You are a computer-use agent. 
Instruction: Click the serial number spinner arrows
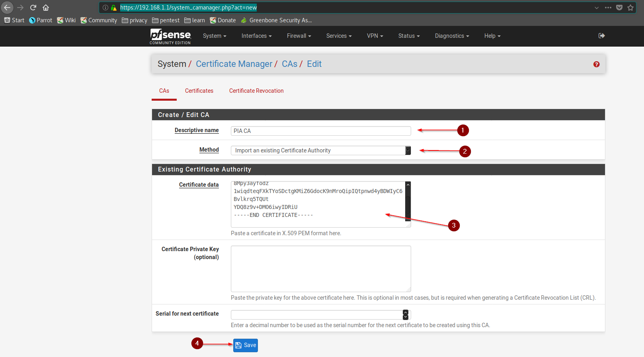coord(406,315)
